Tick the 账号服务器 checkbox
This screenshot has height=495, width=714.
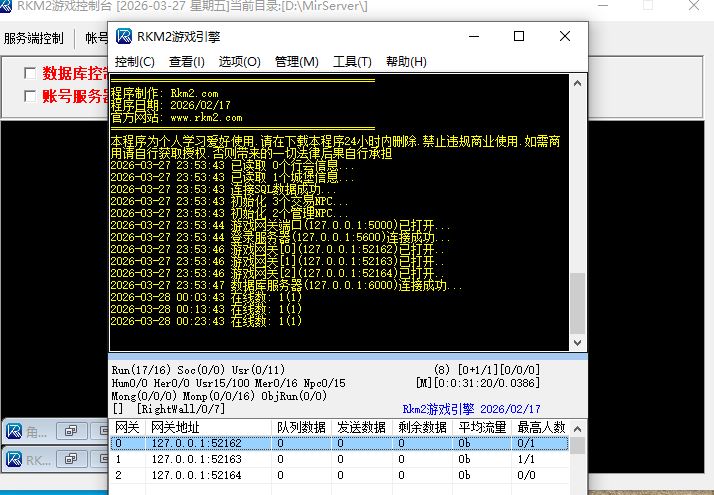(30, 96)
